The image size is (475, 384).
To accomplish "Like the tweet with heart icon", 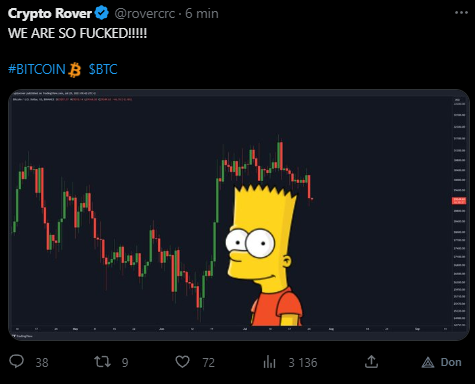I will pyautogui.click(x=182, y=362).
